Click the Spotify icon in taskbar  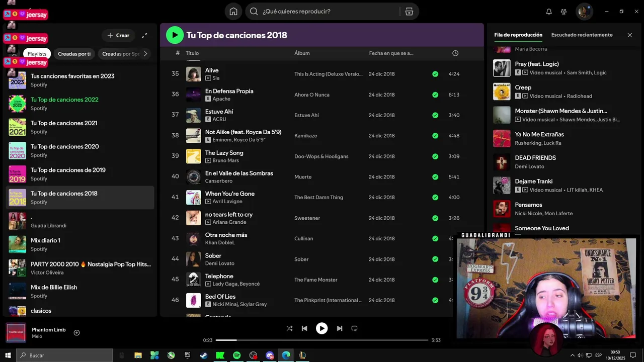tap(236, 355)
